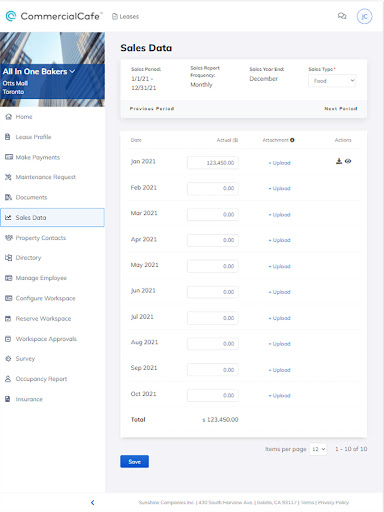Viewport: 384px width, 512px height.
Task: Go to Previous Period
Action: [152, 109]
